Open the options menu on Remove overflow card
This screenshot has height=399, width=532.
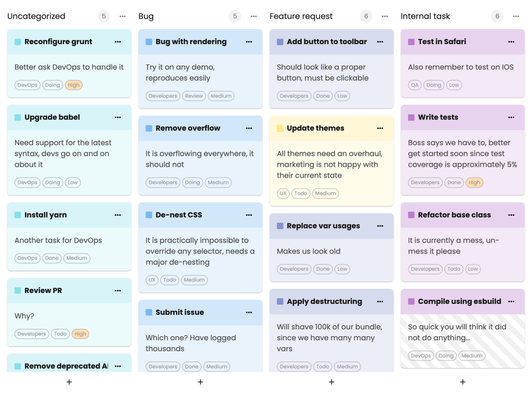tap(248, 128)
